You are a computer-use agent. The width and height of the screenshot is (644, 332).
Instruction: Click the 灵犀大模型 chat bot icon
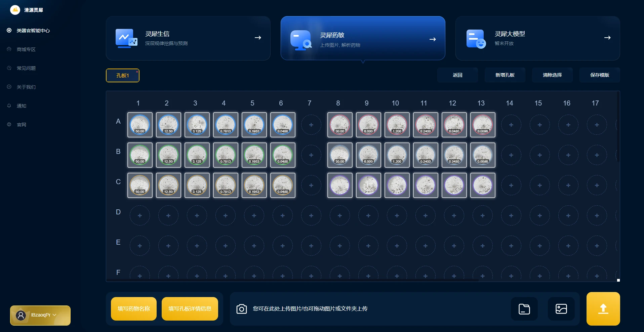476,39
